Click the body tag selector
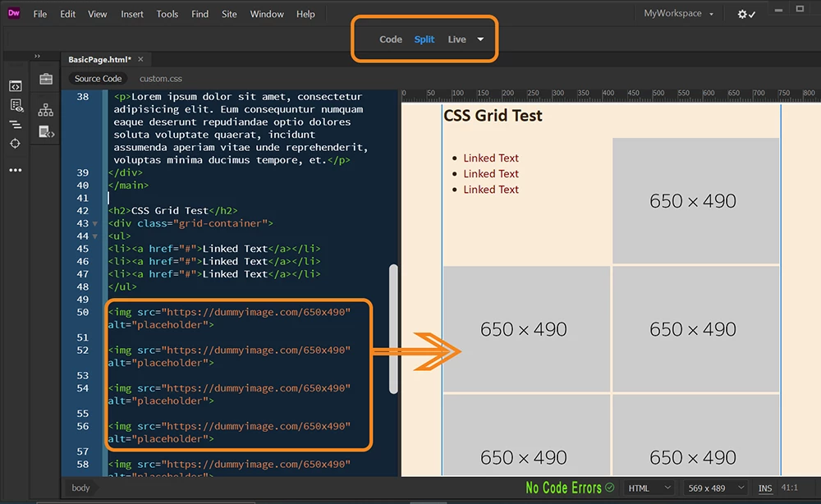 click(x=80, y=488)
